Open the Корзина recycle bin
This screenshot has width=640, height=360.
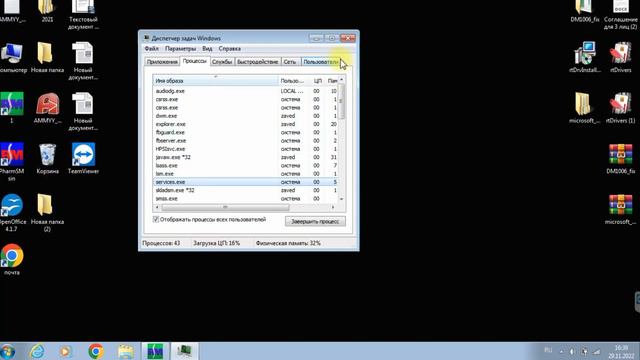pyautogui.click(x=47, y=158)
